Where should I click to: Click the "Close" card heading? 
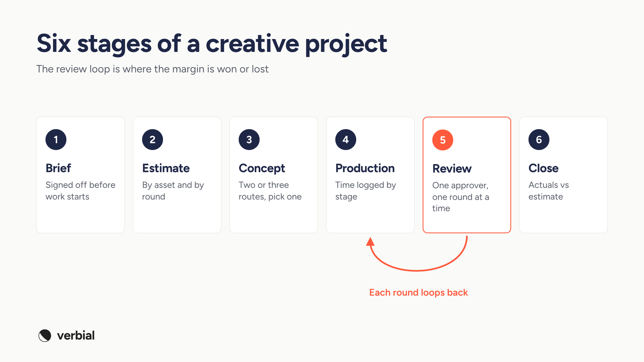tap(543, 168)
